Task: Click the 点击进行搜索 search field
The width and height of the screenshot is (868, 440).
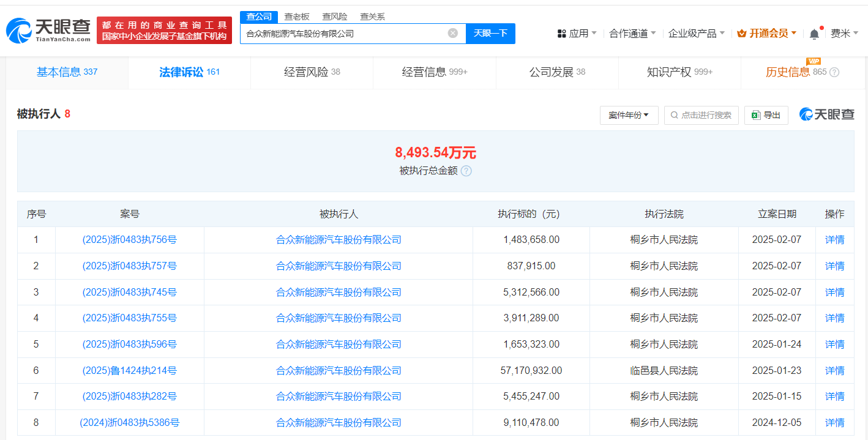Action: [x=702, y=115]
